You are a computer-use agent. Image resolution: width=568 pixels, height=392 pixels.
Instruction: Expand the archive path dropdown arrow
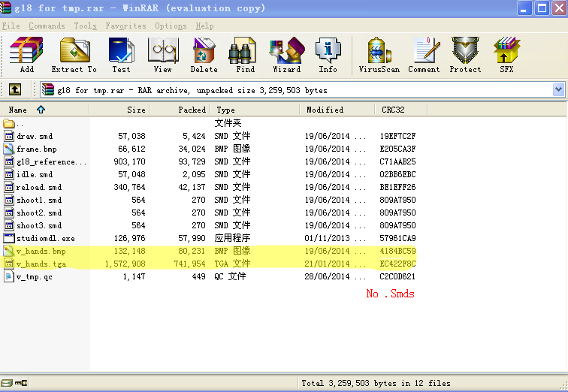point(558,89)
